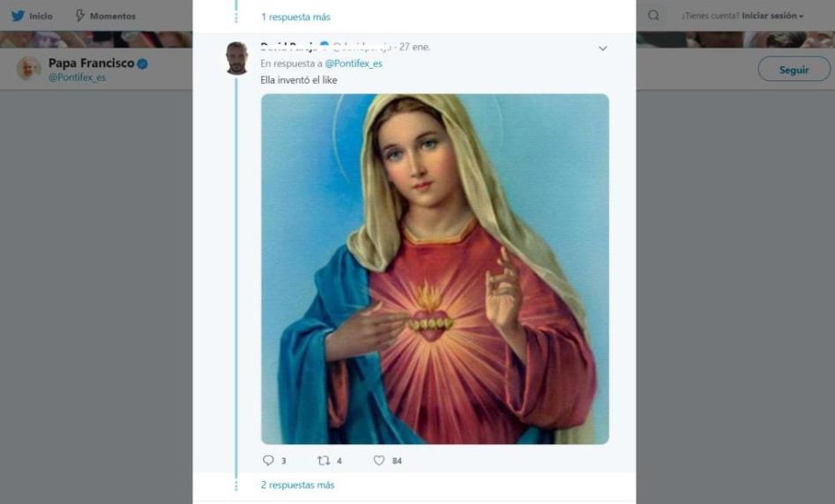Open the Papa Francisco profile name link

click(91, 63)
